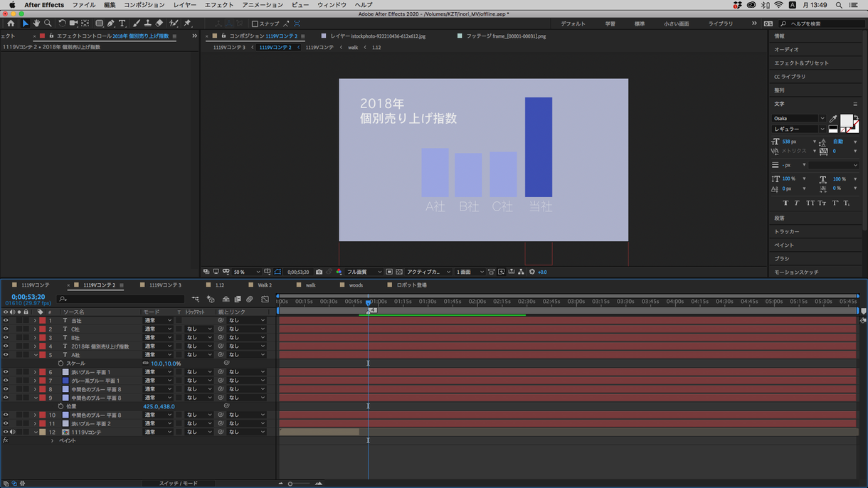Switch to the ロボット登場 timeline tab

412,285
